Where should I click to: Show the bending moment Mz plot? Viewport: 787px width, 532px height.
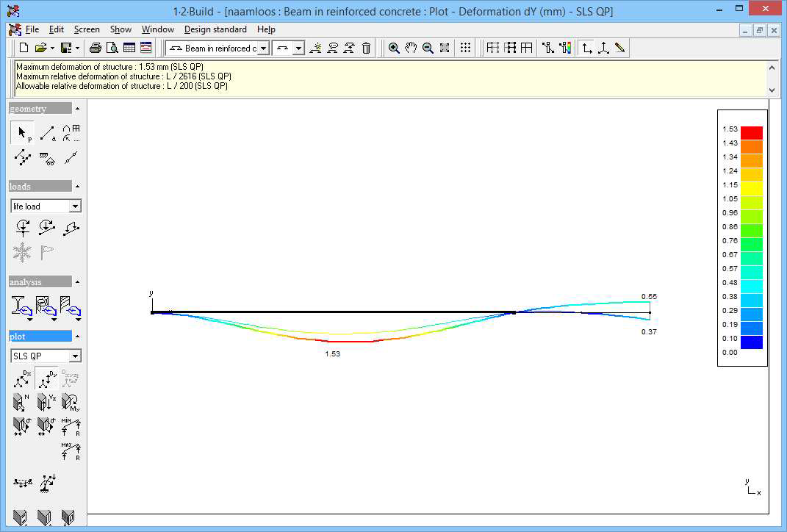(71, 401)
